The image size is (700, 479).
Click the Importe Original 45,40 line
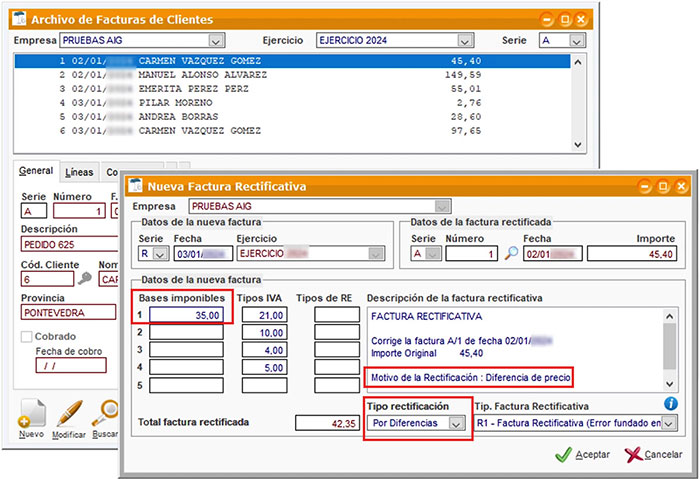[x=427, y=353]
